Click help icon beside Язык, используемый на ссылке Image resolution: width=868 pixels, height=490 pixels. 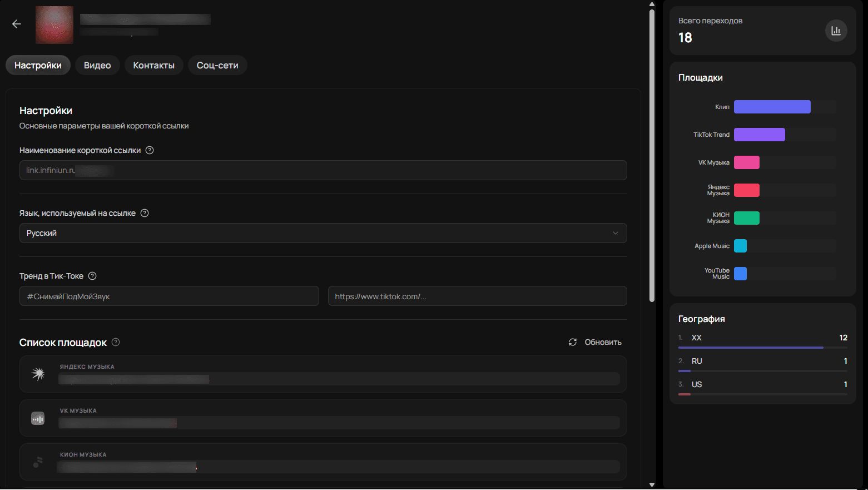coord(145,213)
